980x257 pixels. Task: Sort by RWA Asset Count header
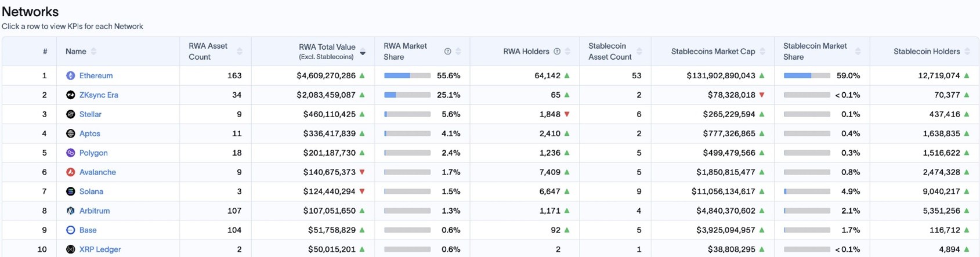(240, 52)
